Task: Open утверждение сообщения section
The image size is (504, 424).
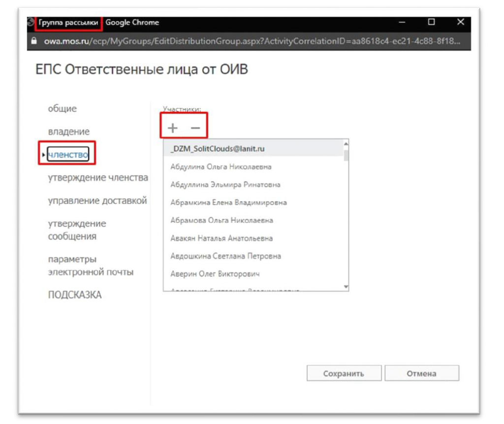Action: click(76, 230)
